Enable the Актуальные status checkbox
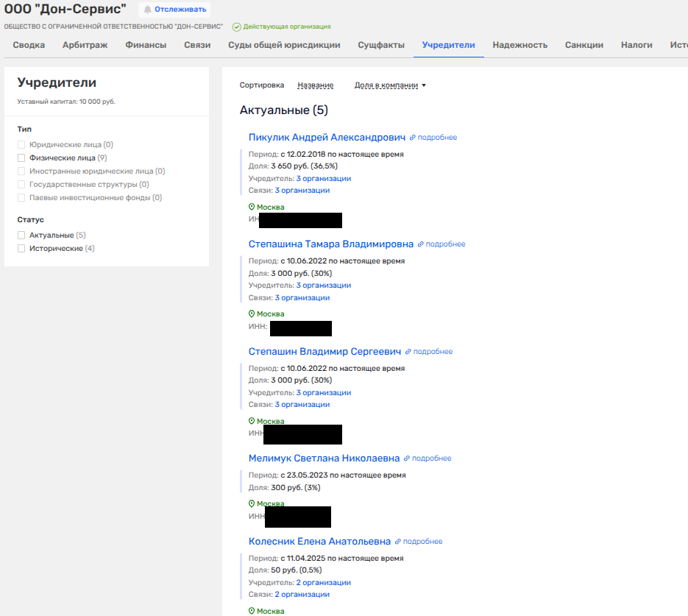 21,236
